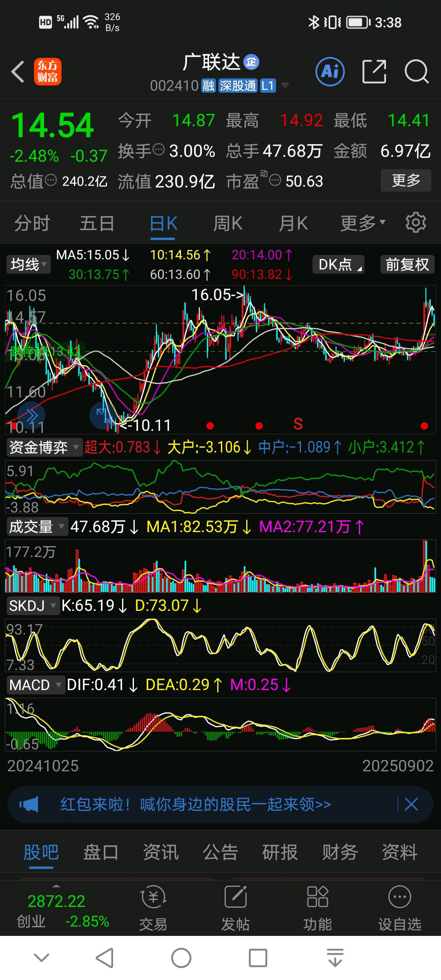Expand the stock code dropdown arrow
This screenshot has width=441, height=980.
click(x=285, y=85)
